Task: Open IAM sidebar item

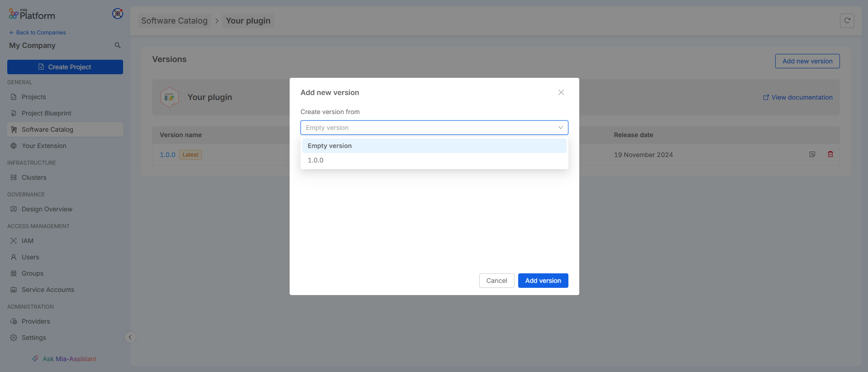Action: point(65,241)
